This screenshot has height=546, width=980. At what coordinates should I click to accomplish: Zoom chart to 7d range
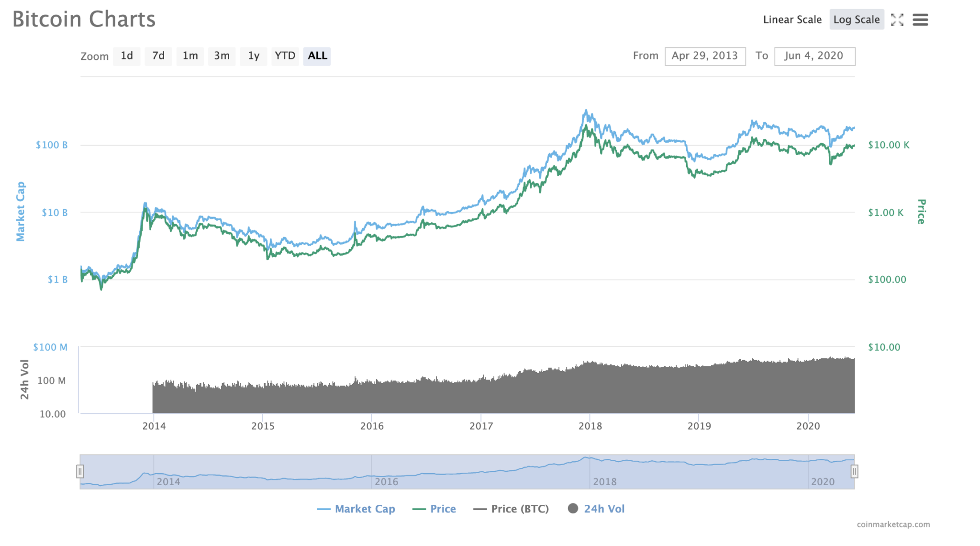158,56
